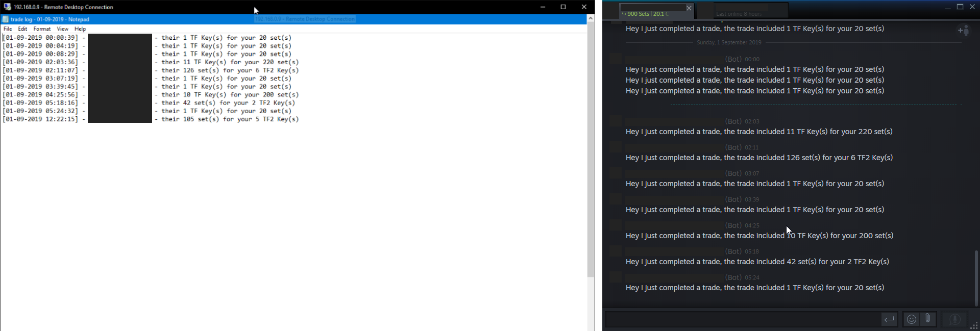Close the Steam chat window
Viewport: 980px width, 331px height.
point(972,7)
